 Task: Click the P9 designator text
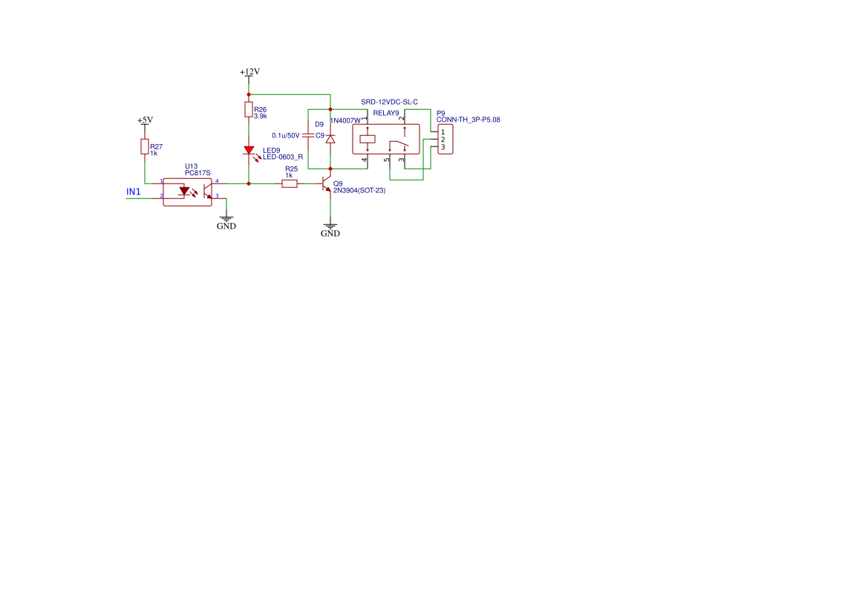point(440,114)
